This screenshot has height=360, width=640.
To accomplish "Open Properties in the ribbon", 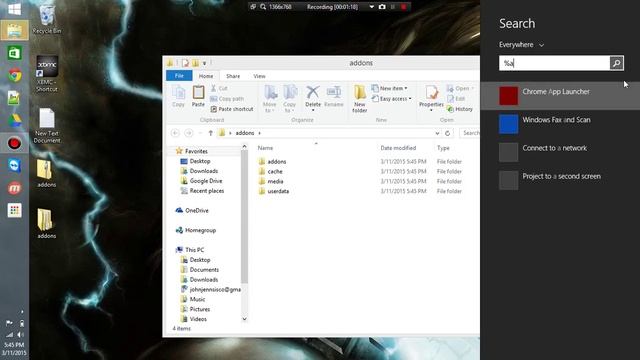I will (x=431, y=98).
